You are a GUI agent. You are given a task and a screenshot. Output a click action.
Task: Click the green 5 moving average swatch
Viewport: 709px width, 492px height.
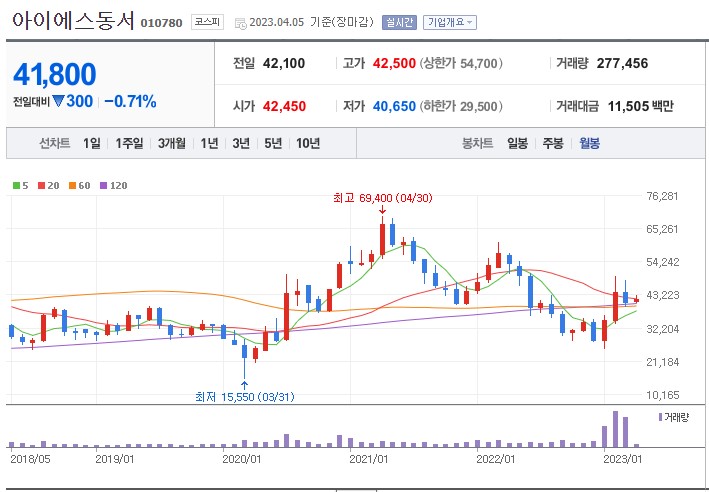[x=16, y=185]
